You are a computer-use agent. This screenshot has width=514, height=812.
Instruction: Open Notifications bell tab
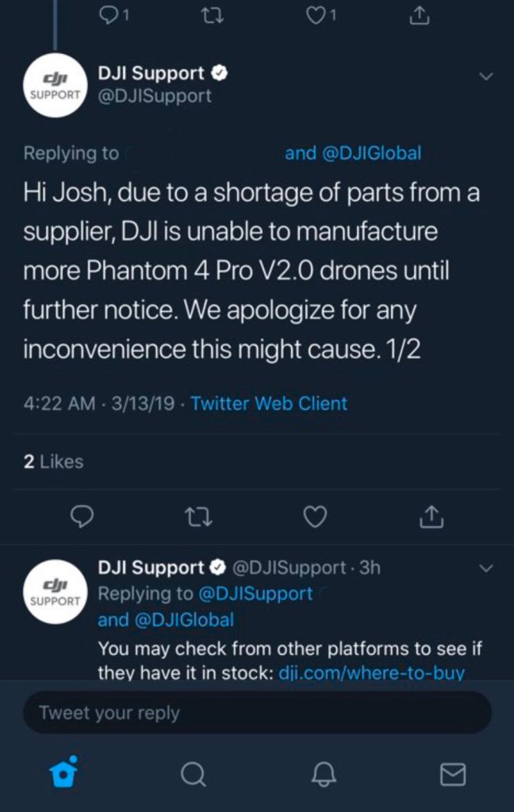tap(324, 774)
